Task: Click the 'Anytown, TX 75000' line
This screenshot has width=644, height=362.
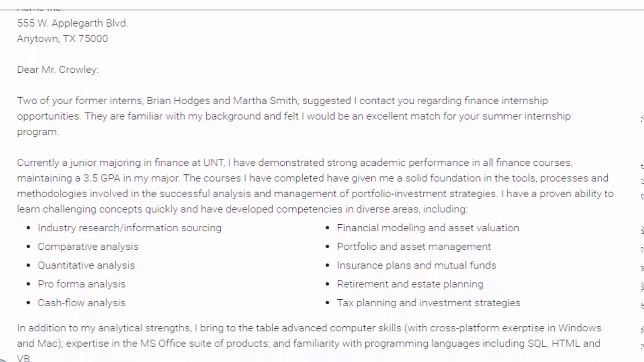Action: click(x=62, y=39)
